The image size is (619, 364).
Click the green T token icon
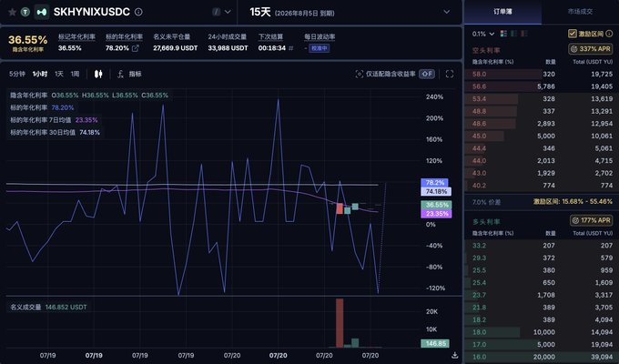pos(25,12)
